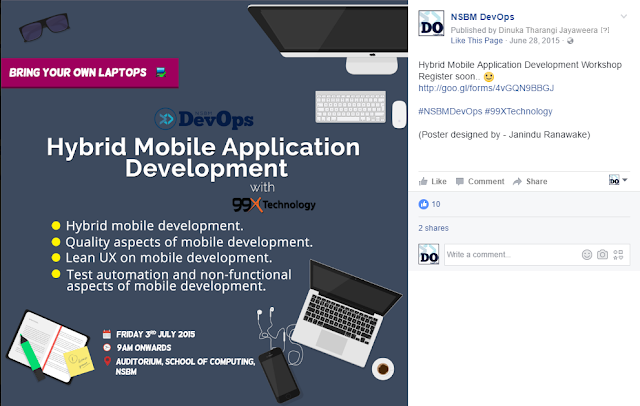Click "Quality aspects of mobile development." bullet
Screen dimensions: 640x406
(189, 242)
